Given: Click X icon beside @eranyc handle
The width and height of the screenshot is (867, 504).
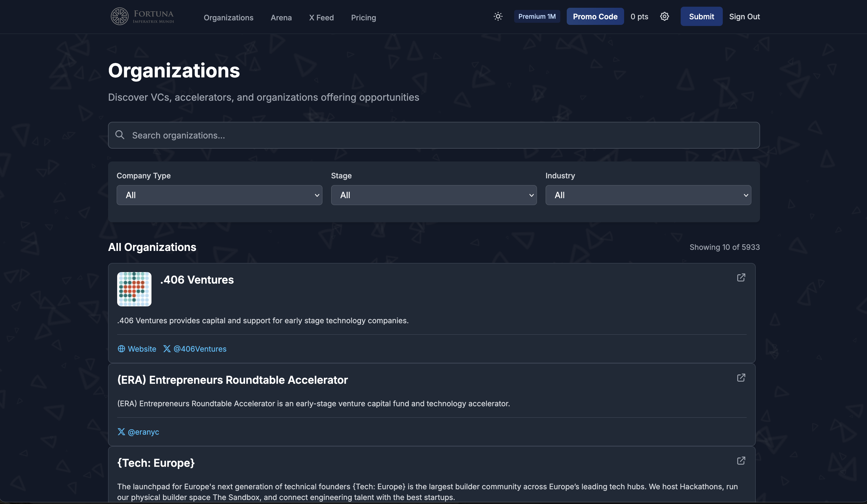Looking at the screenshot, I should (121, 432).
